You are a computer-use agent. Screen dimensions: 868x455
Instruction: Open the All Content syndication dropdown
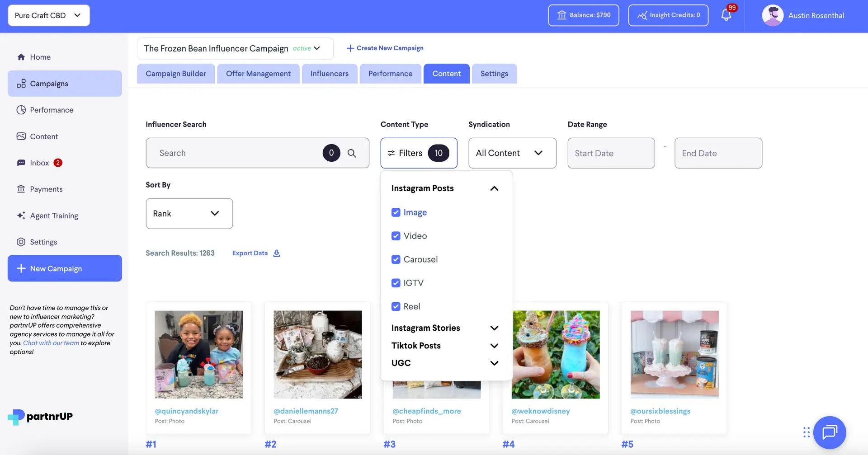point(512,153)
